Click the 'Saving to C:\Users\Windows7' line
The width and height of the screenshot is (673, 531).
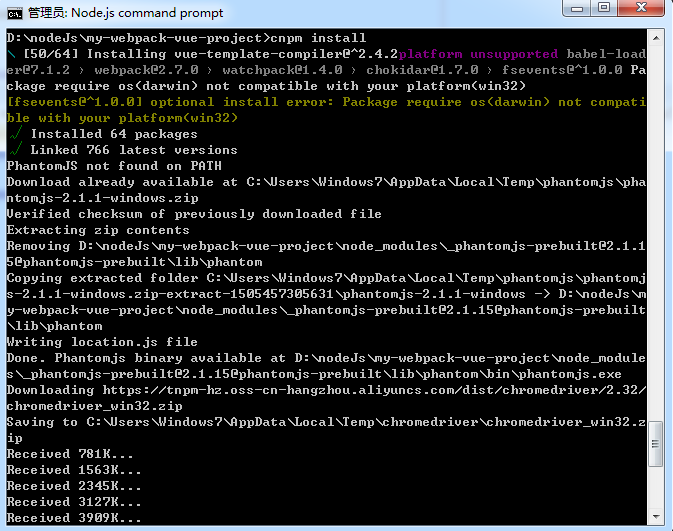point(326,422)
